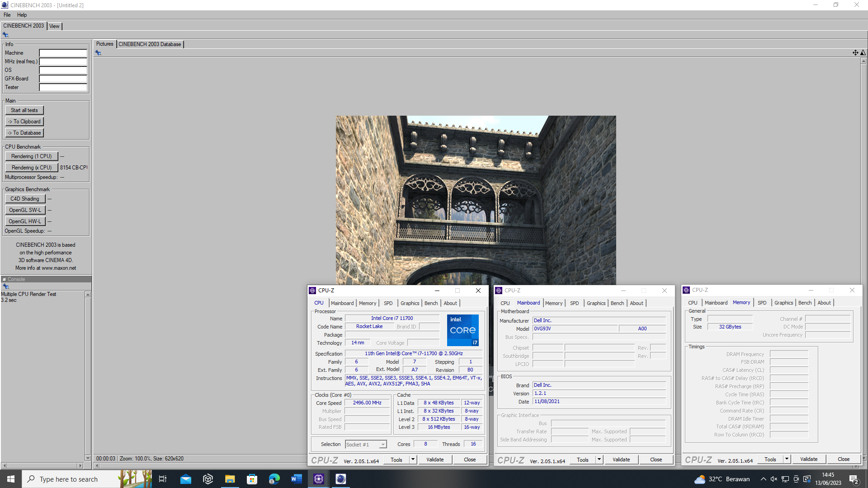868x488 pixels.
Task: Open Mainboard tab in first CPU-Z window
Action: click(342, 303)
